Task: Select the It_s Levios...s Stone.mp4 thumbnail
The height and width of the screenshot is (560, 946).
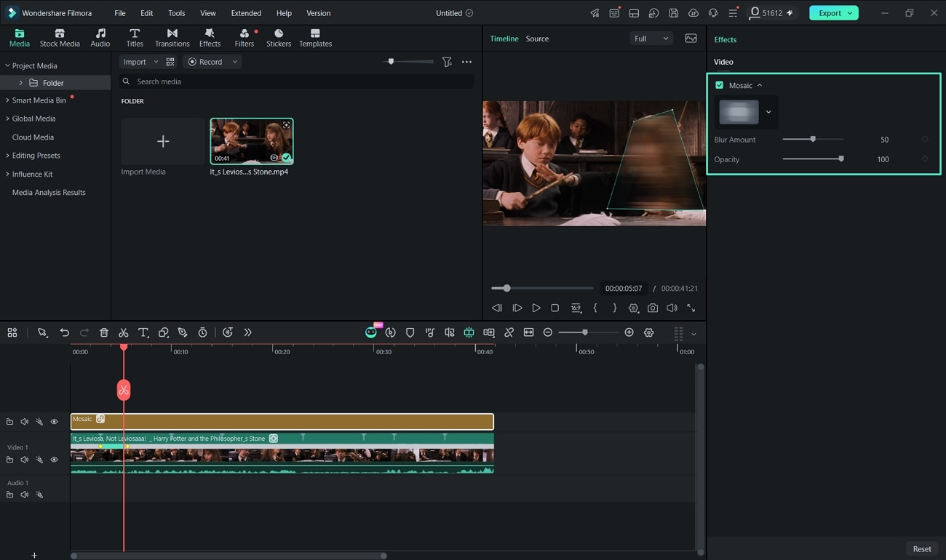Action: tap(252, 141)
